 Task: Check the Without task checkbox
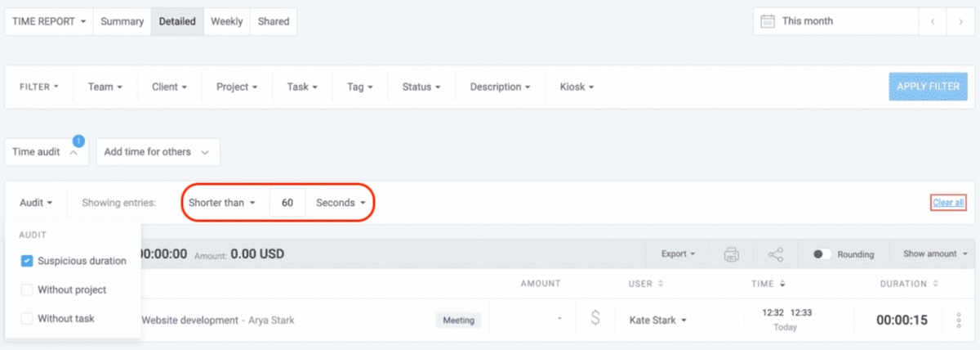27,318
